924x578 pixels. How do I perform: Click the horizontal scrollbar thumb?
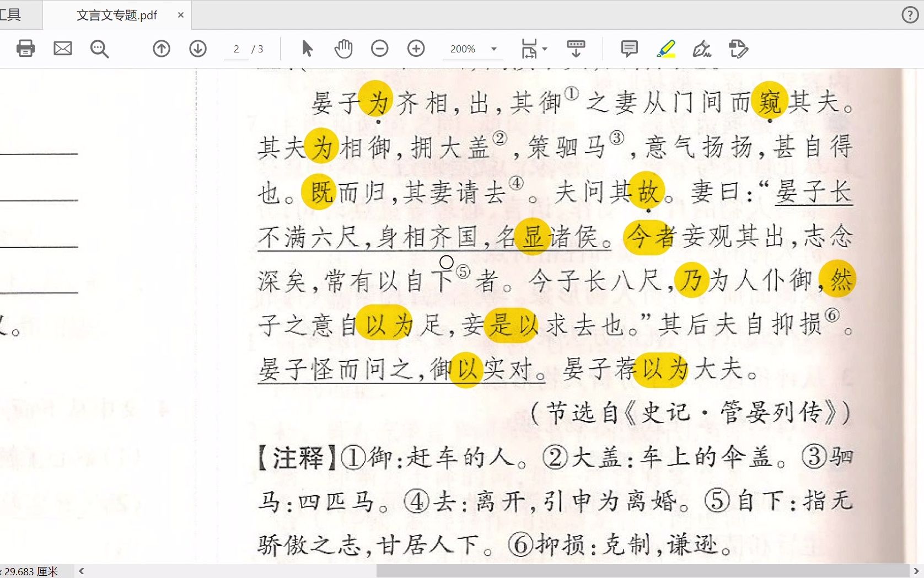(642, 571)
